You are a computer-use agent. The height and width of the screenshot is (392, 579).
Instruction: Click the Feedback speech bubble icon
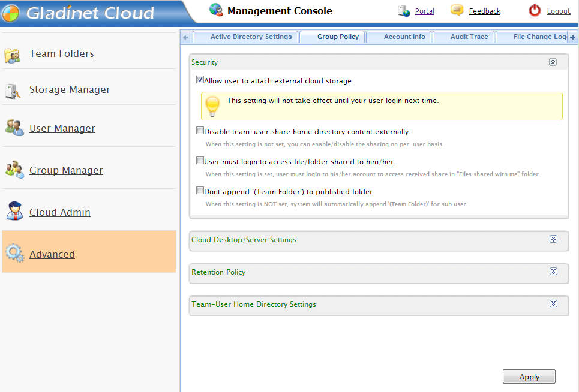click(x=457, y=10)
